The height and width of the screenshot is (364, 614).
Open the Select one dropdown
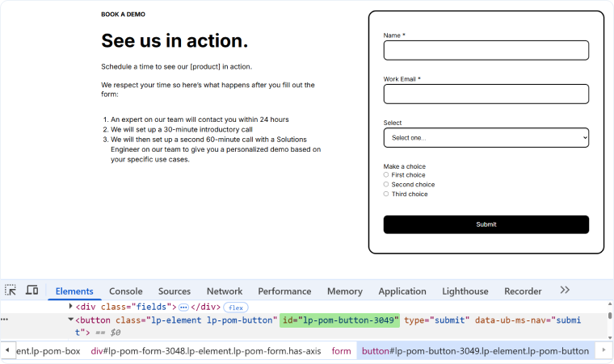486,138
